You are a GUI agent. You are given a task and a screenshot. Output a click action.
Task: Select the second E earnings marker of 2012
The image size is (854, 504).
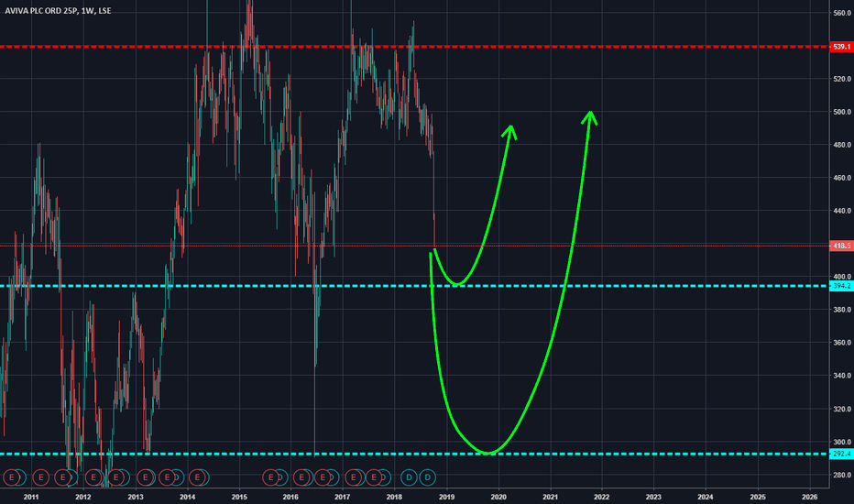(x=115, y=477)
